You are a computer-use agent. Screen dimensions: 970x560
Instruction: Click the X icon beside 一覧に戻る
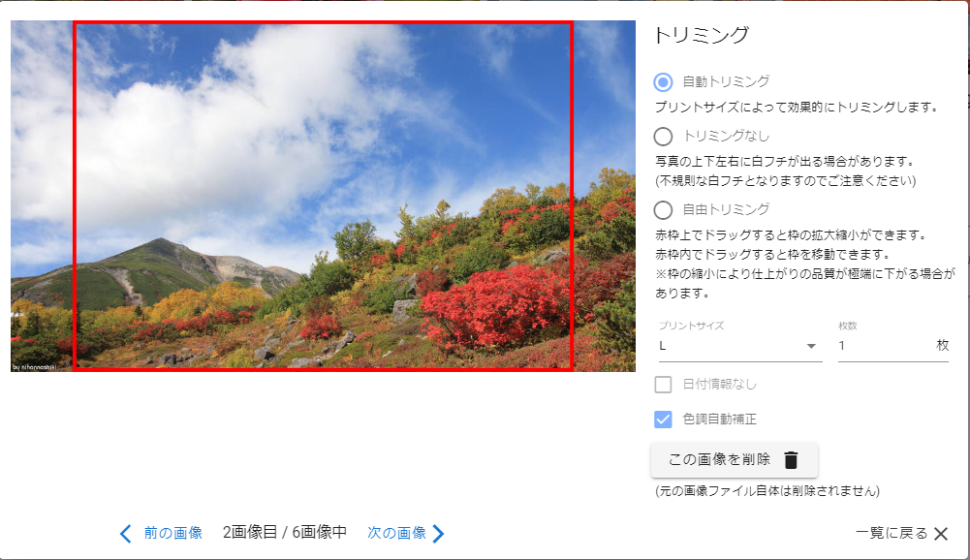(940, 534)
